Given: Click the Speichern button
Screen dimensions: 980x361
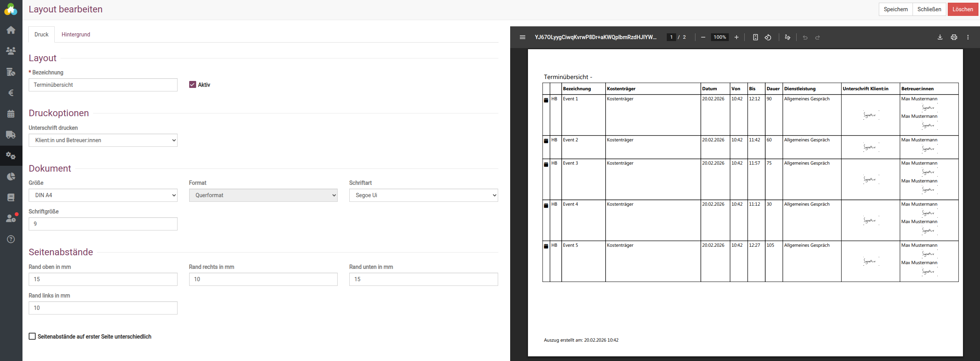Looking at the screenshot, I should point(895,9).
